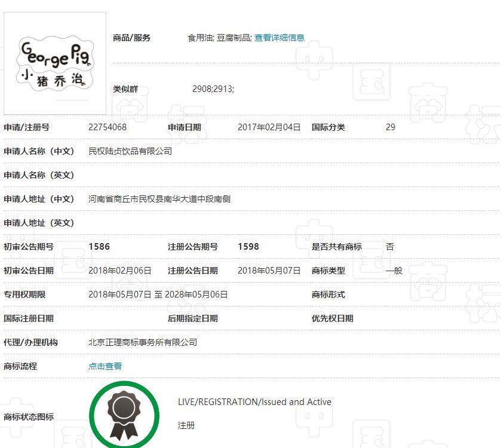Click the 后期指定日期 label
This screenshot has height=448, width=501.
pos(193,318)
